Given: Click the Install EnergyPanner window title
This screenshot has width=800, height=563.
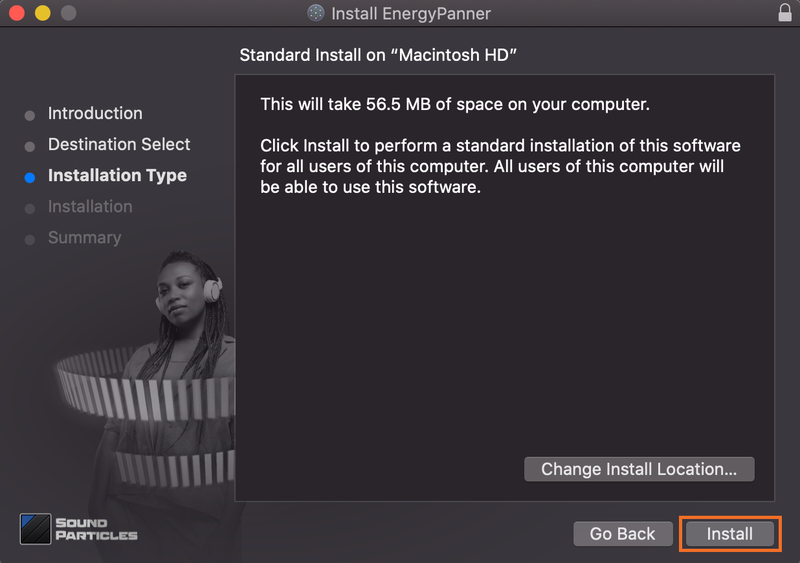Looking at the screenshot, I should pyautogui.click(x=411, y=14).
